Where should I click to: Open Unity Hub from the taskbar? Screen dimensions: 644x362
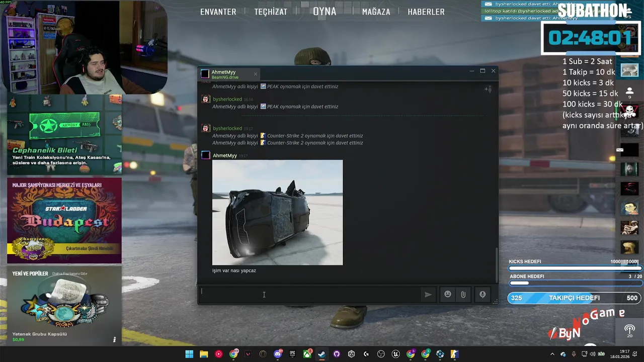tap(351, 354)
